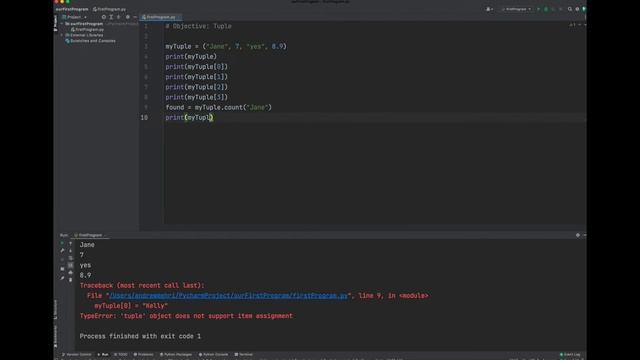Click firstProgram.py breadcrumb in navigation bar
The height and width of the screenshot is (360, 640).
109,9
